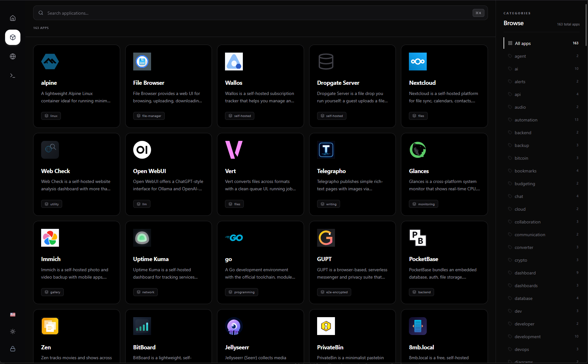
Task: Click the BitBoard app logo
Action: coord(142,326)
